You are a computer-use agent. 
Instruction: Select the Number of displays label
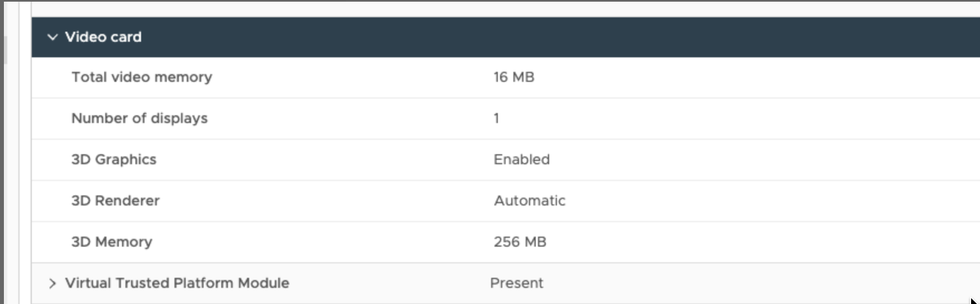pos(139,119)
